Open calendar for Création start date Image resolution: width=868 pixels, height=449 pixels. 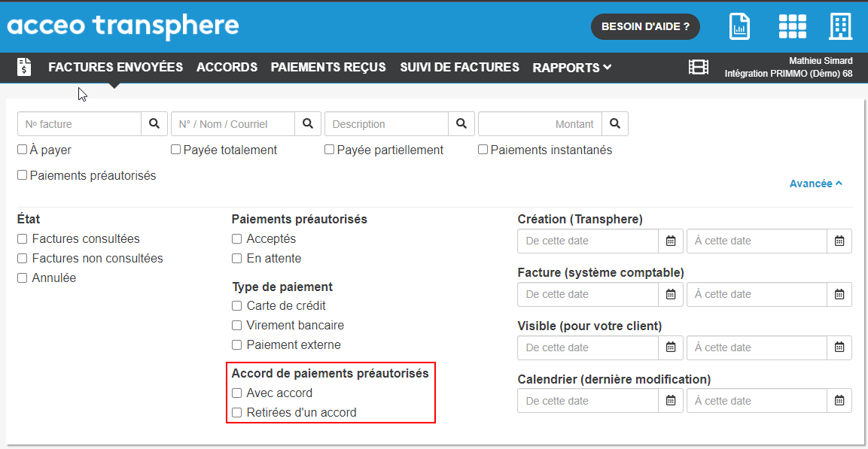pos(670,241)
